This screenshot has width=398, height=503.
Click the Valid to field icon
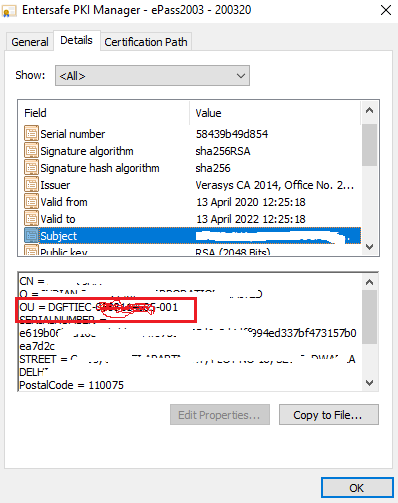pos(31,219)
